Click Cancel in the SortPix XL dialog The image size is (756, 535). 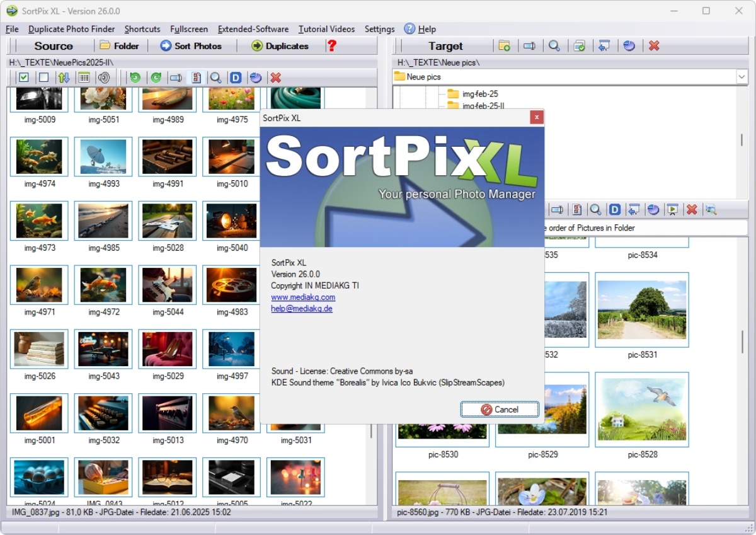(500, 409)
